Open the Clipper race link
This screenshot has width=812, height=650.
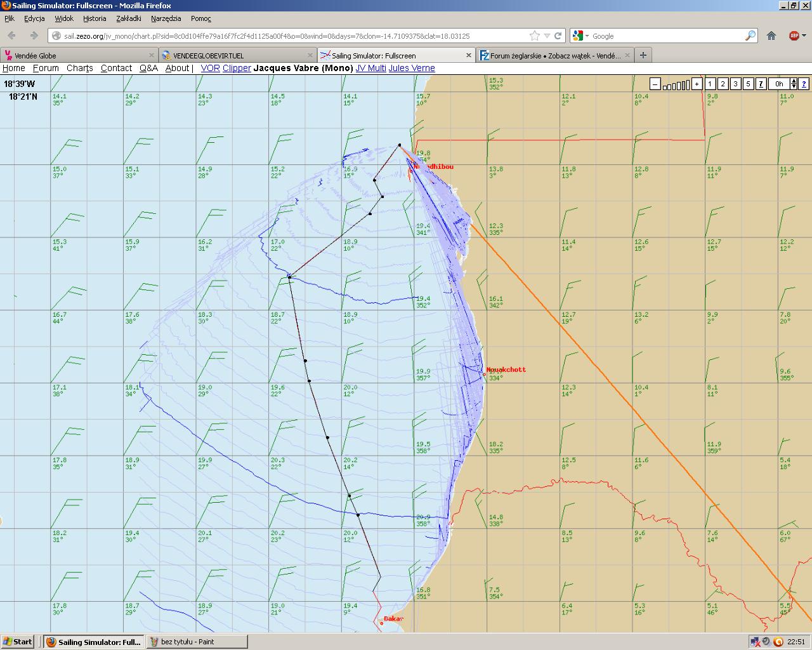(x=237, y=68)
